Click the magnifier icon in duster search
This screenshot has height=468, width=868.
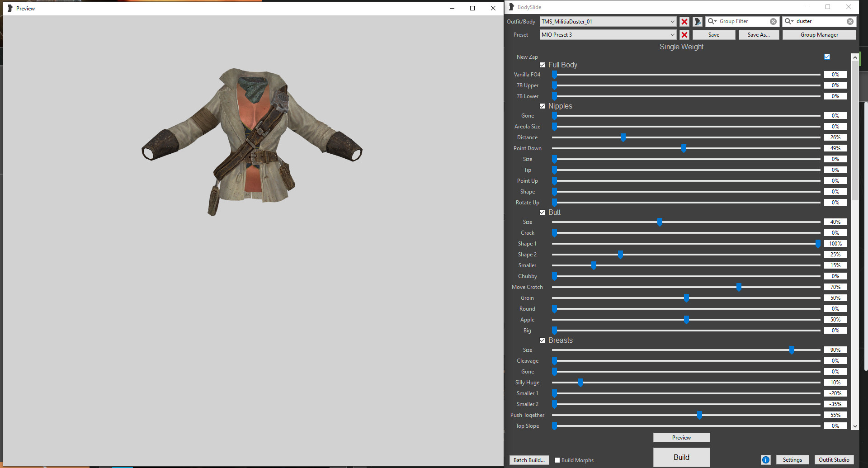(x=789, y=21)
